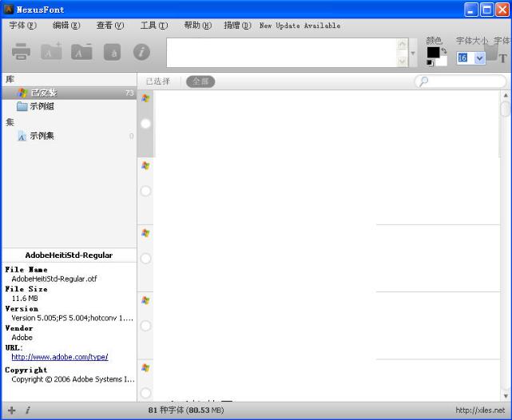Open the font size dropdown
The image size is (512, 420).
tap(479, 57)
